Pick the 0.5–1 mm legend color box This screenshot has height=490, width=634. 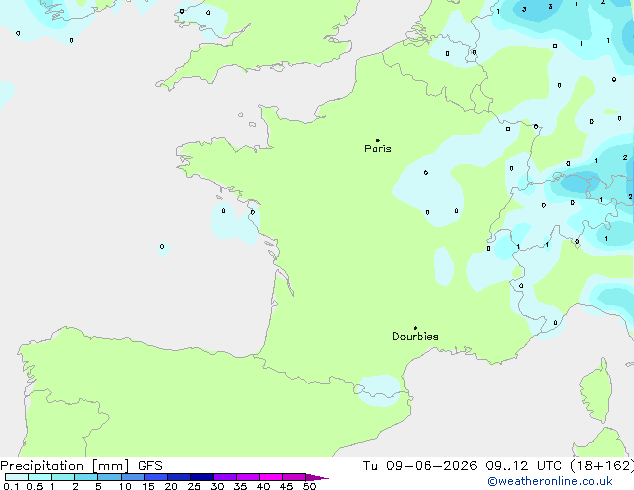click(40, 477)
